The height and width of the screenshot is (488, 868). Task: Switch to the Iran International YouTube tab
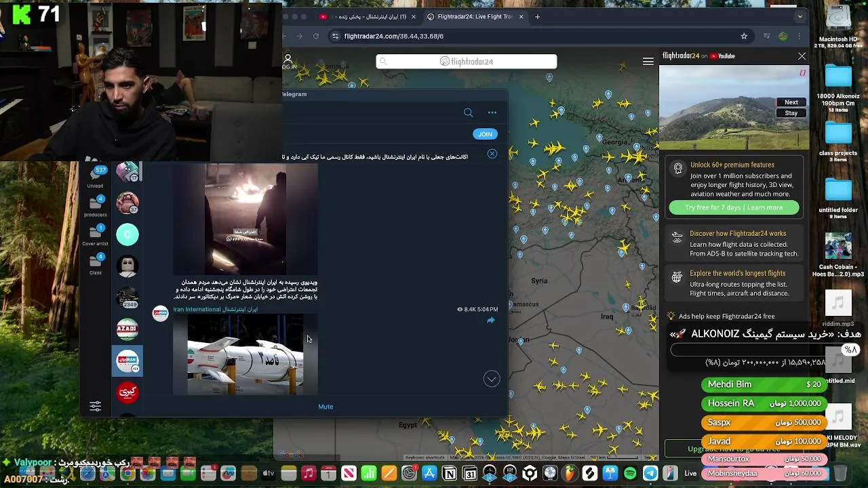click(x=370, y=16)
